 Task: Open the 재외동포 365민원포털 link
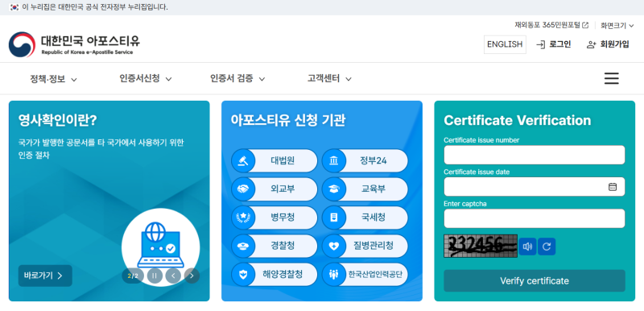pyautogui.click(x=551, y=26)
